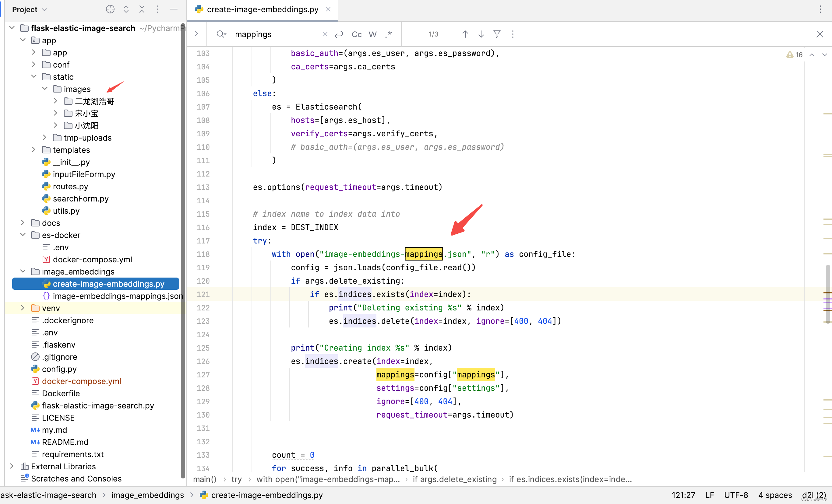The image size is (832, 504).
Task: Select inputFileForm.py file
Action: (84, 174)
